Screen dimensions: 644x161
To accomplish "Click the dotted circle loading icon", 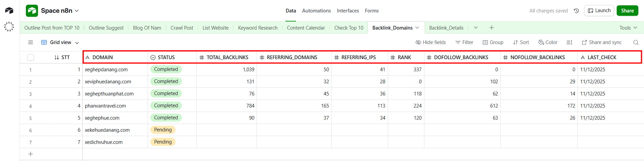I will [9, 27].
